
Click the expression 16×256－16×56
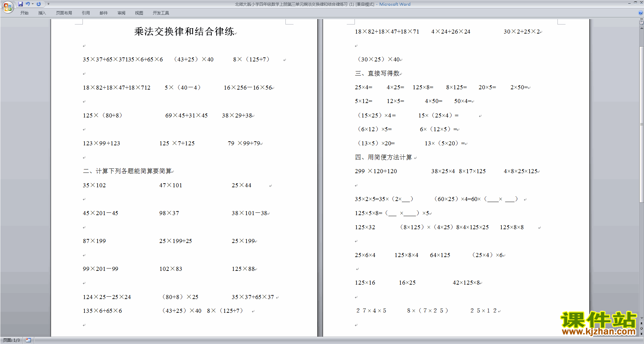[248, 88]
